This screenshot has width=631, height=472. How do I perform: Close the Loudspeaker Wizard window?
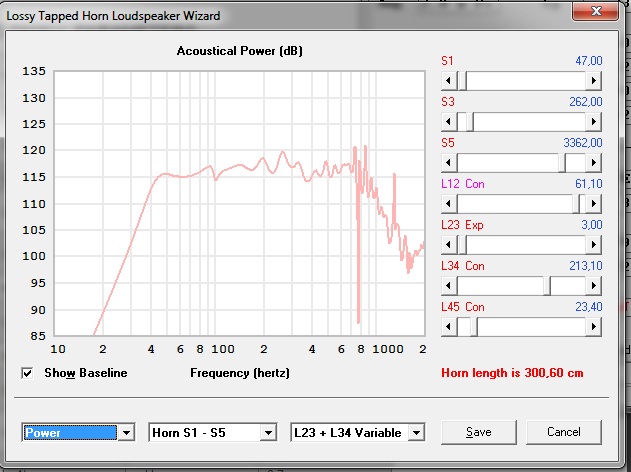[596, 11]
